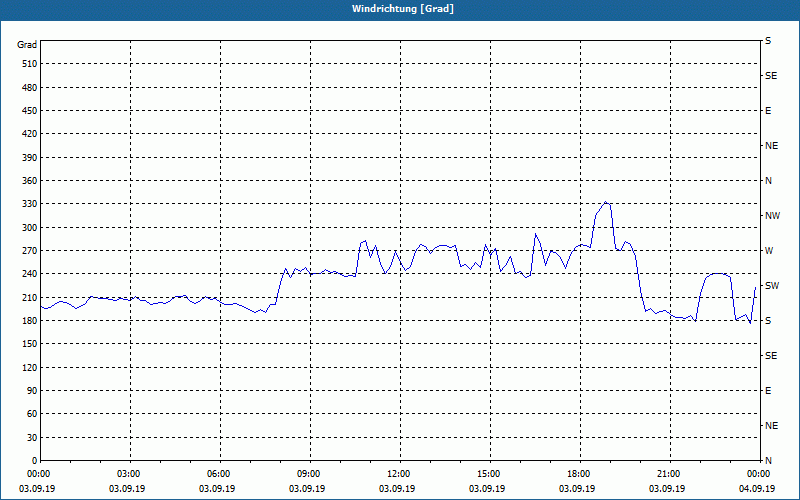
Task: Click the "E" compass label at the 90 gridline
Action: click(768, 391)
